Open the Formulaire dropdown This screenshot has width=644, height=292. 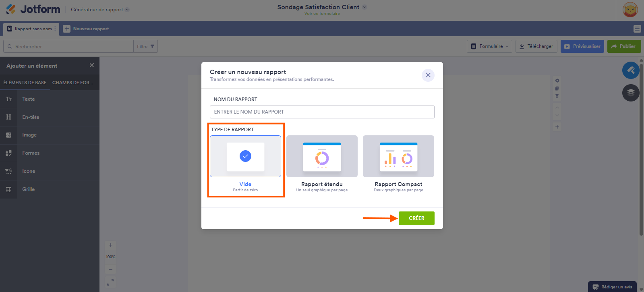pos(489,46)
